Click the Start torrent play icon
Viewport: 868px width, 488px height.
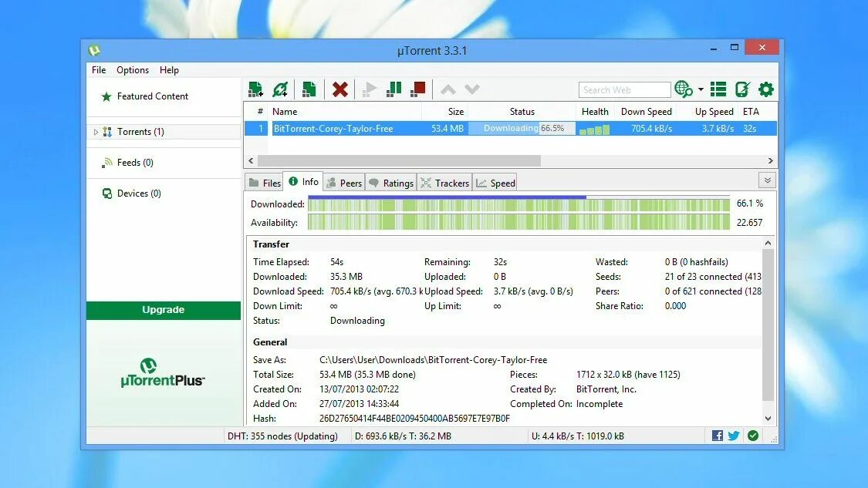tap(370, 89)
